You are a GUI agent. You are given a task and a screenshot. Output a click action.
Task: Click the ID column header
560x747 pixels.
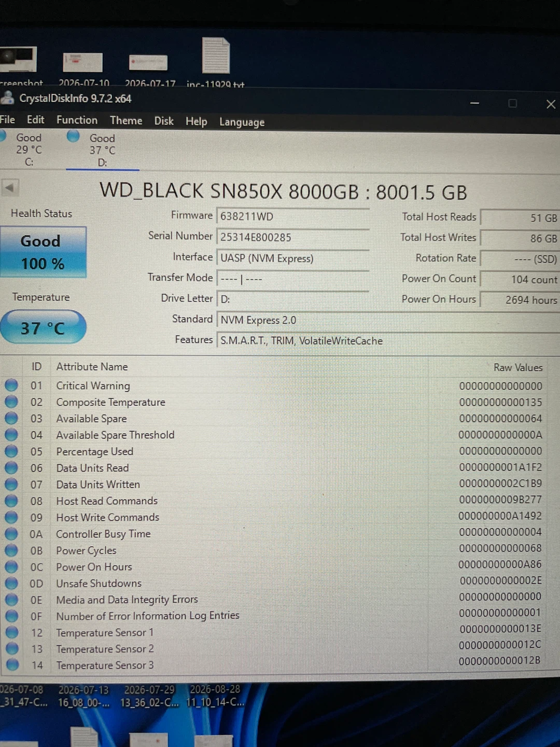tap(36, 366)
